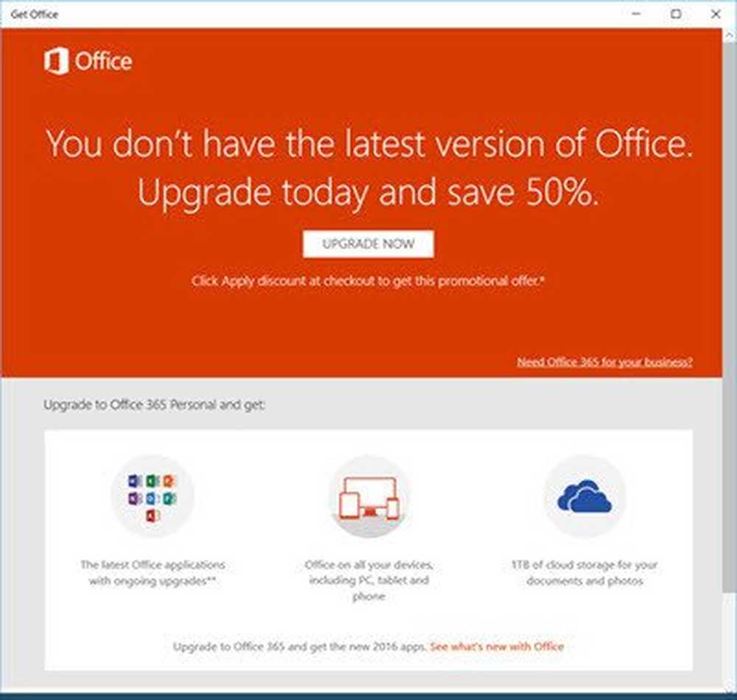Click the blue OneDrive cloud icon
The width and height of the screenshot is (737, 700).
pos(584,497)
